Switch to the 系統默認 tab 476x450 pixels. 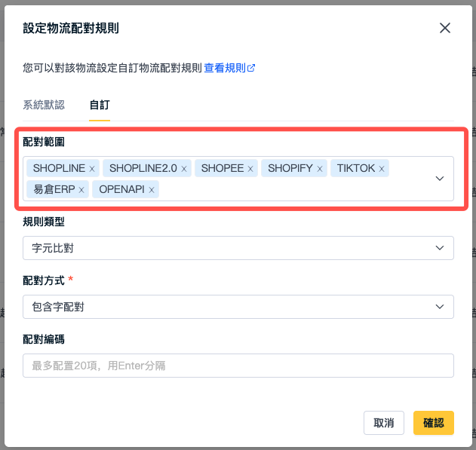pos(44,105)
